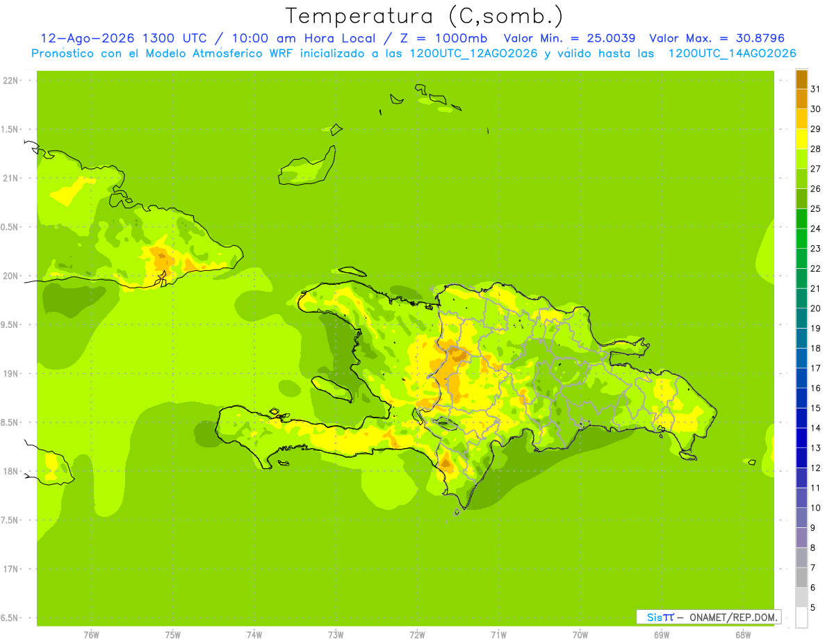Click the '0.5N' latitude label

click(10, 227)
